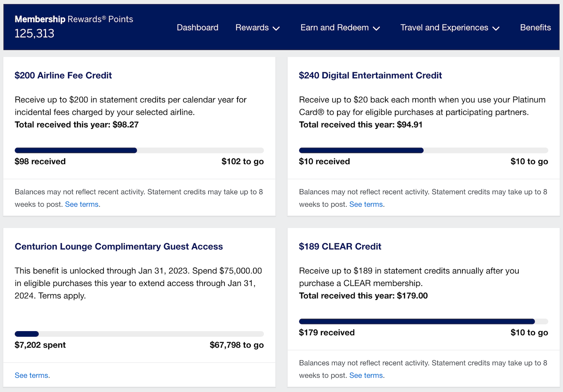Screen dimensions: 563x392
Task: See terms for the Digital Entertainment Credit
Action: 366,204
